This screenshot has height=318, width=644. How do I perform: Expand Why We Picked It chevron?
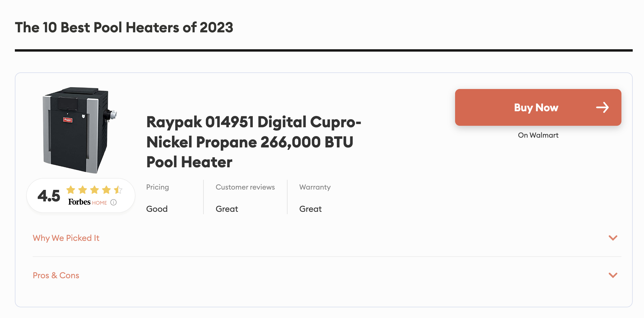[x=613, y=238]
